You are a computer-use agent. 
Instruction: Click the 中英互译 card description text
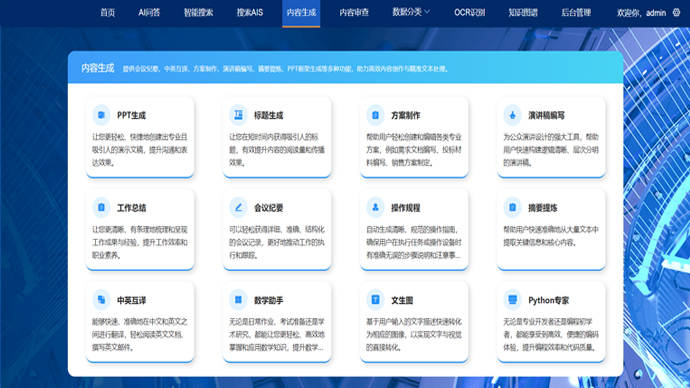[x=139, y=334]
